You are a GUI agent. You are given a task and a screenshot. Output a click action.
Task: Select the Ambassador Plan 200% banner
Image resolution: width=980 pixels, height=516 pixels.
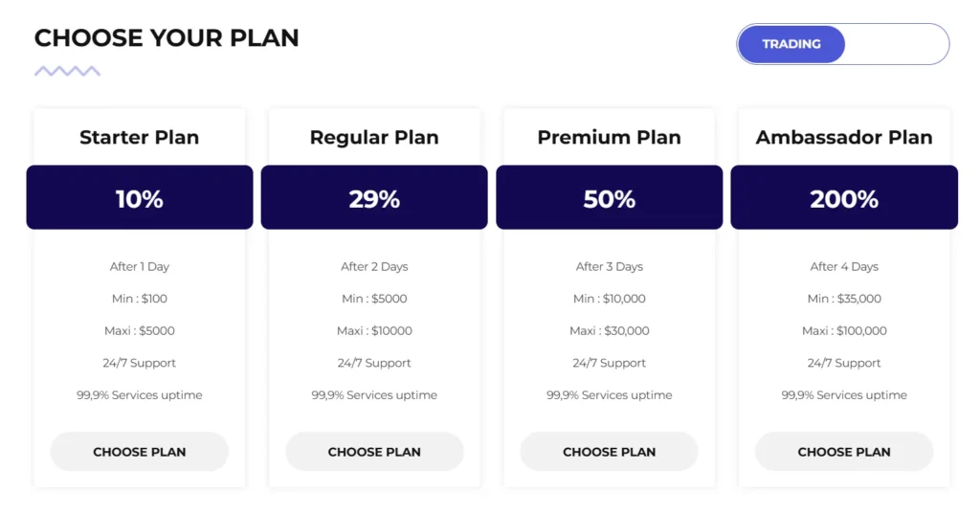tap(844, 198)
